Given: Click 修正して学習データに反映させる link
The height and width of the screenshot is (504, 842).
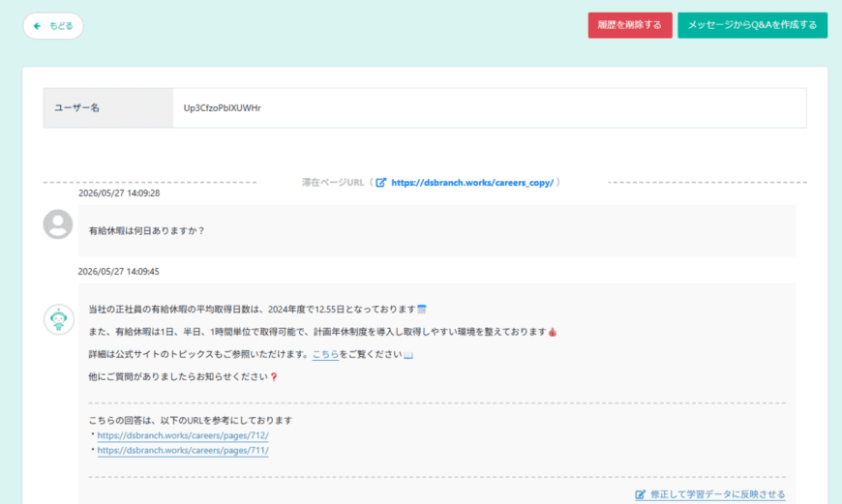Looking at the screenshot, I should coord(717,494).
